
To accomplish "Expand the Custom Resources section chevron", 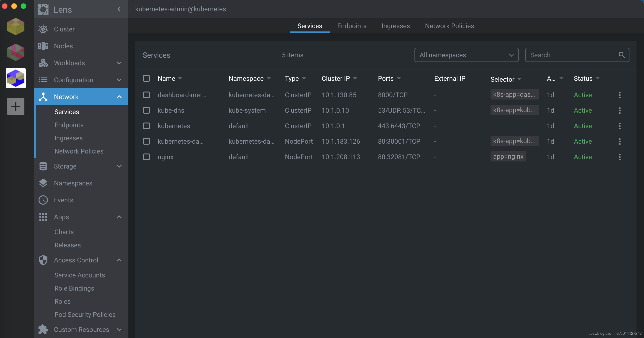I will [119, 330].
